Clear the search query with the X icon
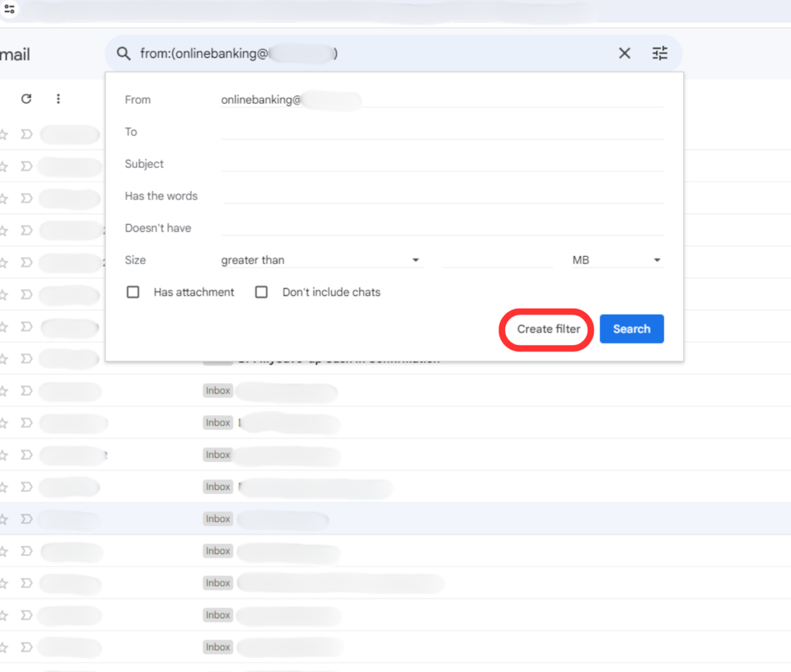Screen dimensions: 791x672 tap(624, 54)
